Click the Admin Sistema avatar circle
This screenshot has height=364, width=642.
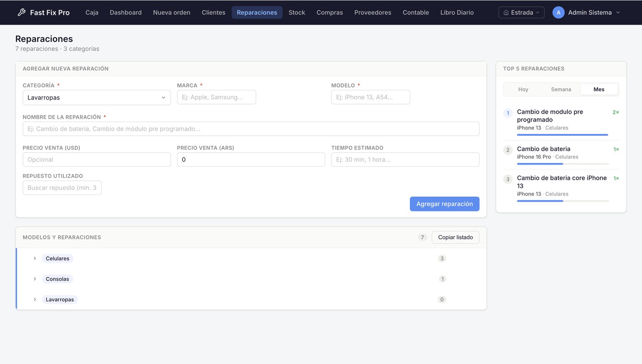pos(558,12)
